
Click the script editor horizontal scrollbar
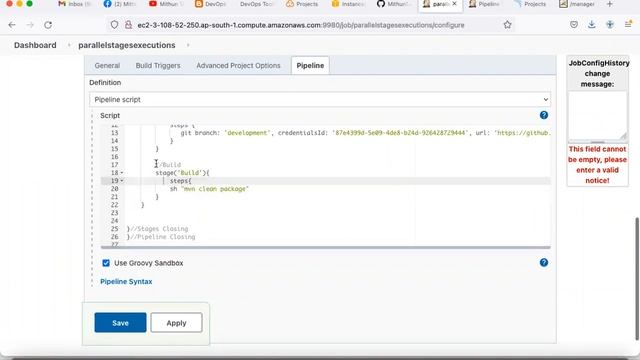pyautogui.click(x=325, y=247)
